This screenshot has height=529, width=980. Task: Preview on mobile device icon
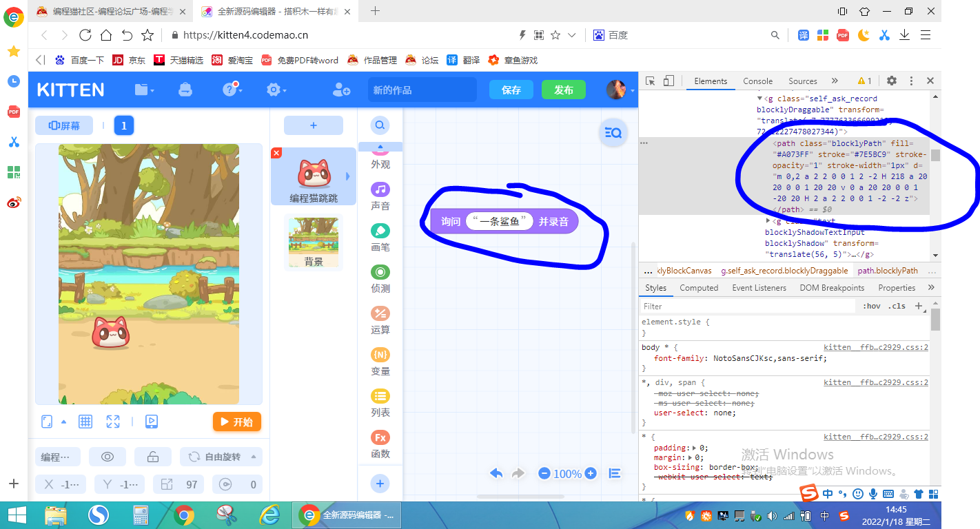pyautogui.click(x=152, y=422)
